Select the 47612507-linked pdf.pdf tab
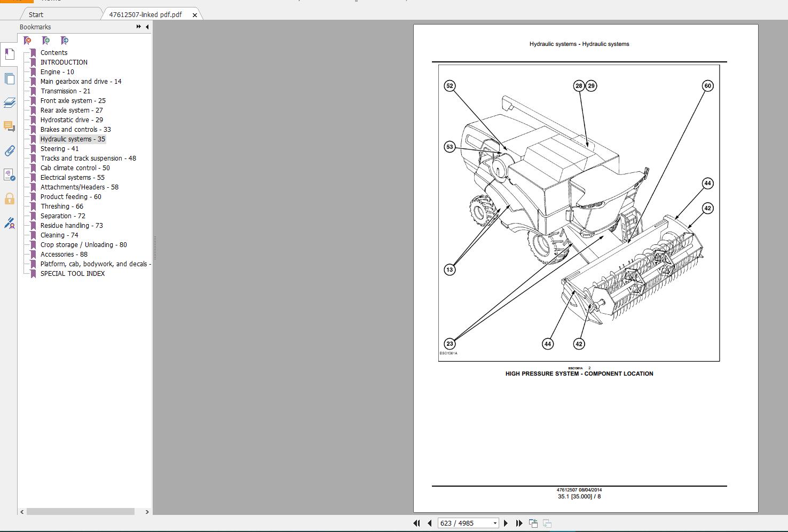 click(x=145, y=14)
